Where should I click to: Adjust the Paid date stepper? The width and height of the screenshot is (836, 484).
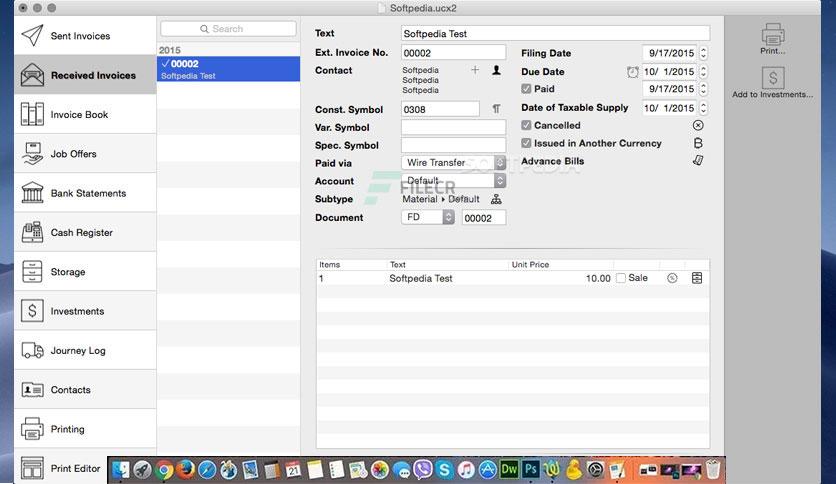point(703,89)
